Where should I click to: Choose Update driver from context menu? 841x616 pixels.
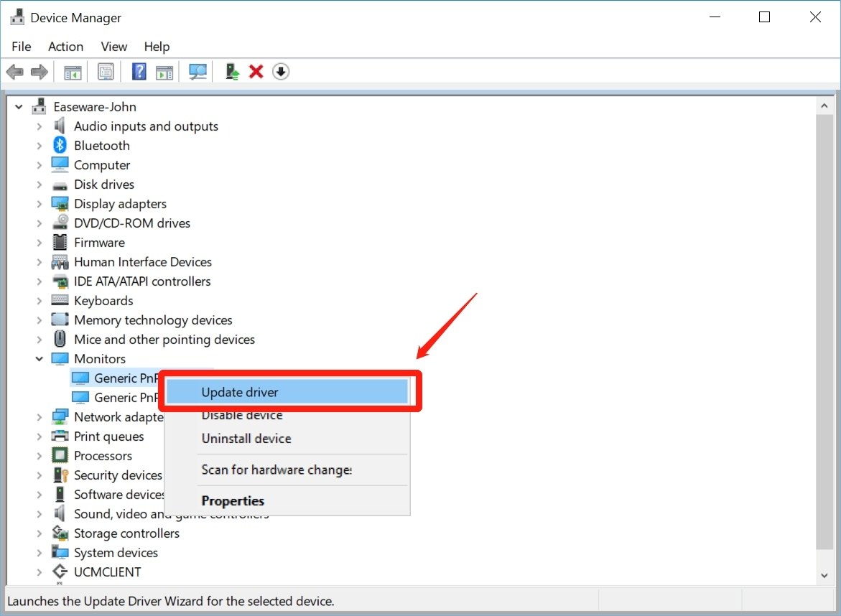coord(240,392)
